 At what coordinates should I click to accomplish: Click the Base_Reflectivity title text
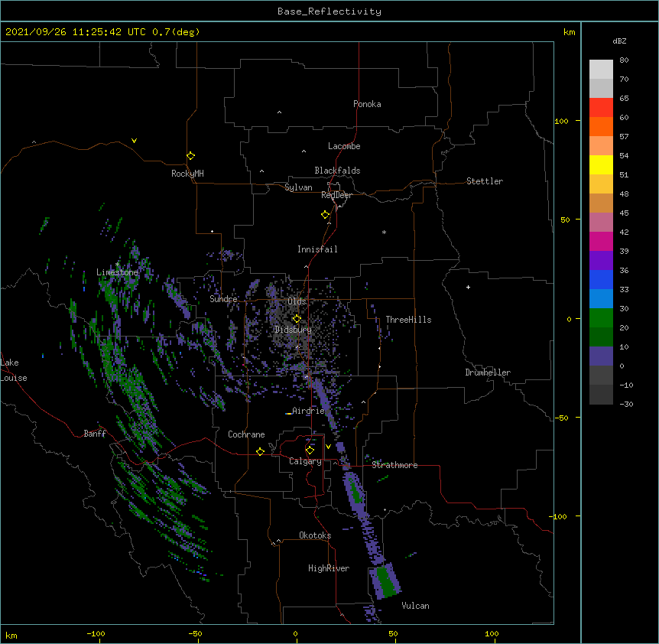(x=329, y=11)
